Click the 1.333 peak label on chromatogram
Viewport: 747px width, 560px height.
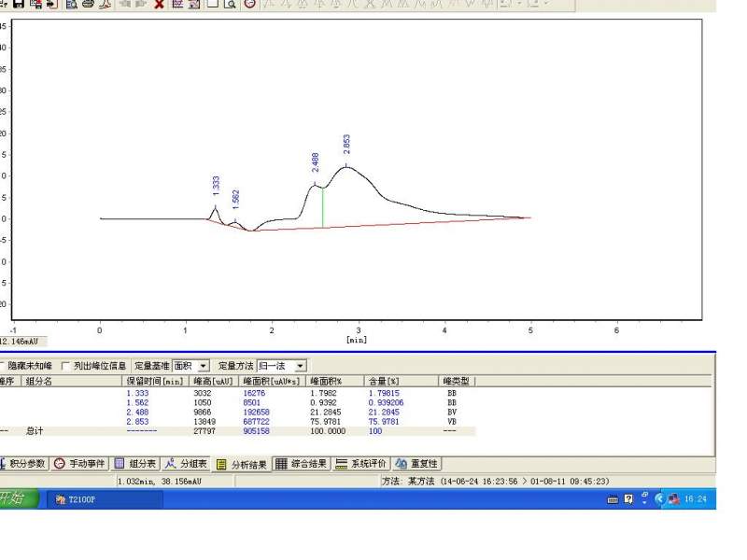point(216,186)
